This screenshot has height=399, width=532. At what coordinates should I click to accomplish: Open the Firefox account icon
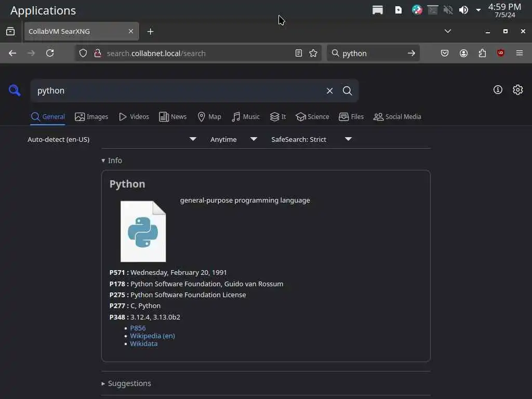tap(463, 54)
